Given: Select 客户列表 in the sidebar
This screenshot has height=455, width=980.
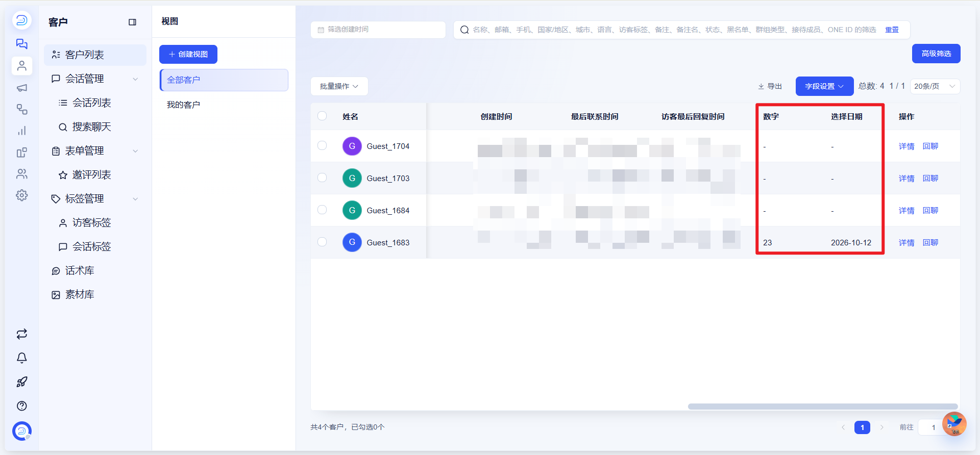Looking at the screenshot, I should click(x=95, y=55).
